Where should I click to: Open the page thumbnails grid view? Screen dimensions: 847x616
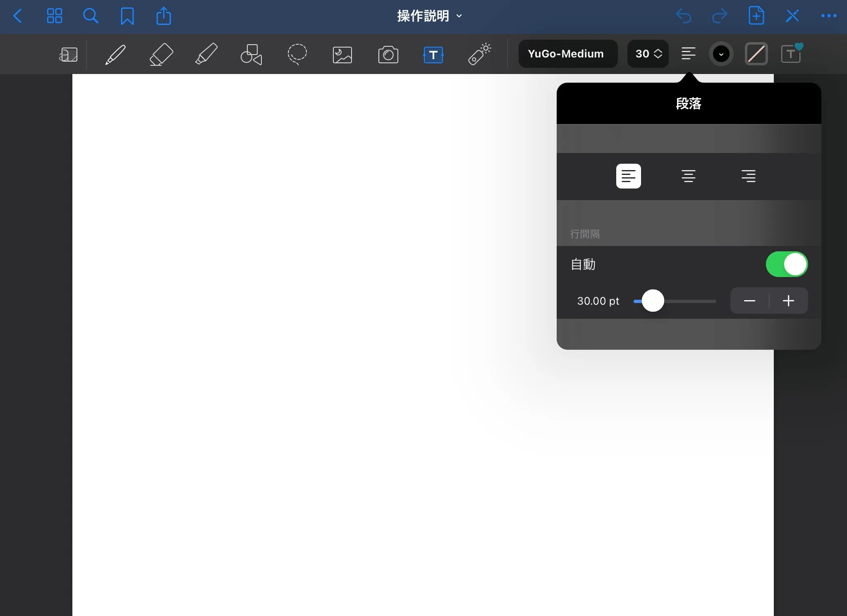[54, 16]
